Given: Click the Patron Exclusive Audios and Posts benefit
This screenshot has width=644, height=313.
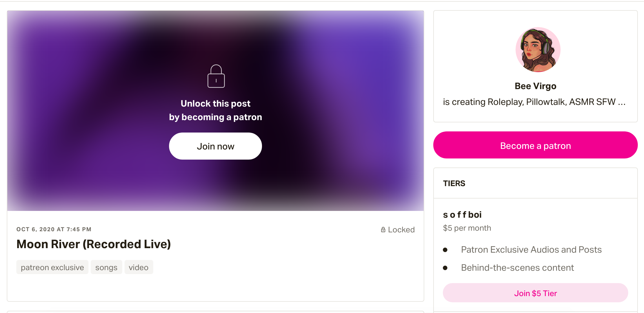Looking at the screenshot, I should click(531, 250).
